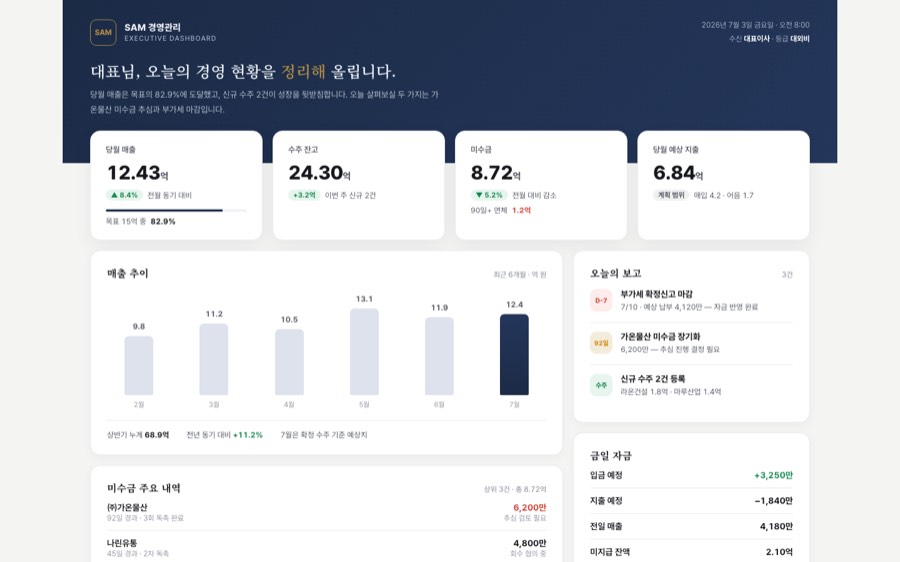The height and width of the screenshot is (562, 900).
Task: Select the 4월 sales bar in chart
Action: (289, 362)
